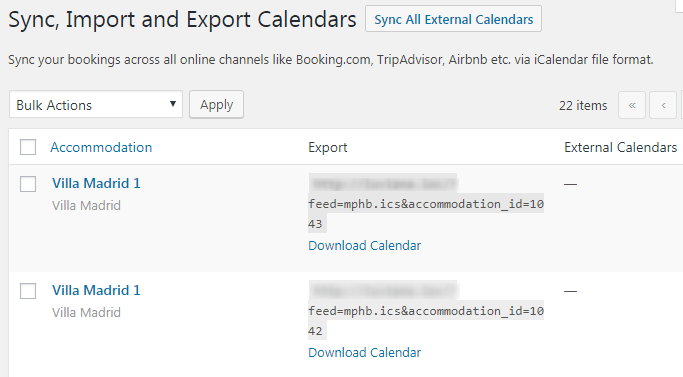Go to previous page with single-arrow button

tap(663, 105)
